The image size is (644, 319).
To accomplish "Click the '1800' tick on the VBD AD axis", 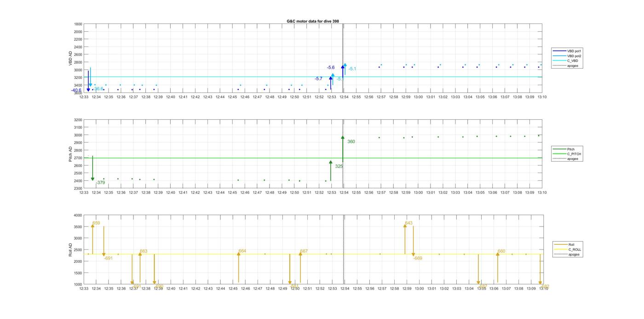I will pos(78,24).
